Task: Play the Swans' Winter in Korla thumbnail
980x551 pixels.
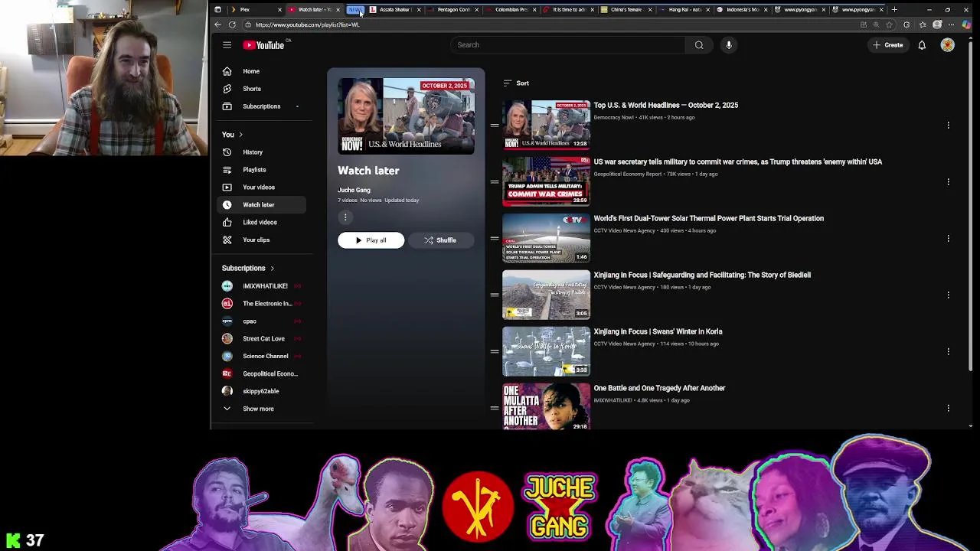Action: (546, 351)
